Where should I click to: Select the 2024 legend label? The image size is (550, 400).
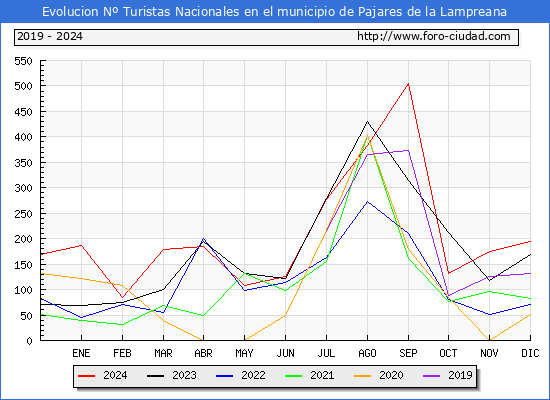pos(115,375)
